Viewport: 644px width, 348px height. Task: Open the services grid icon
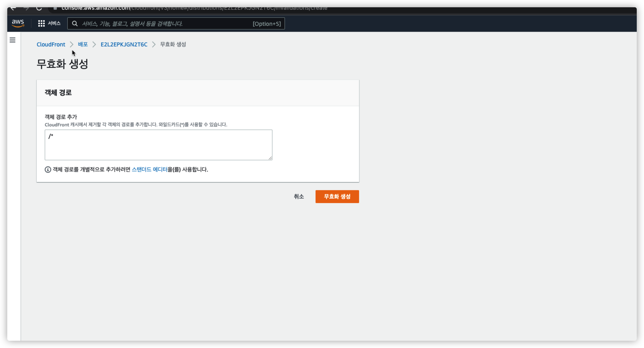(x=41, y=24)
